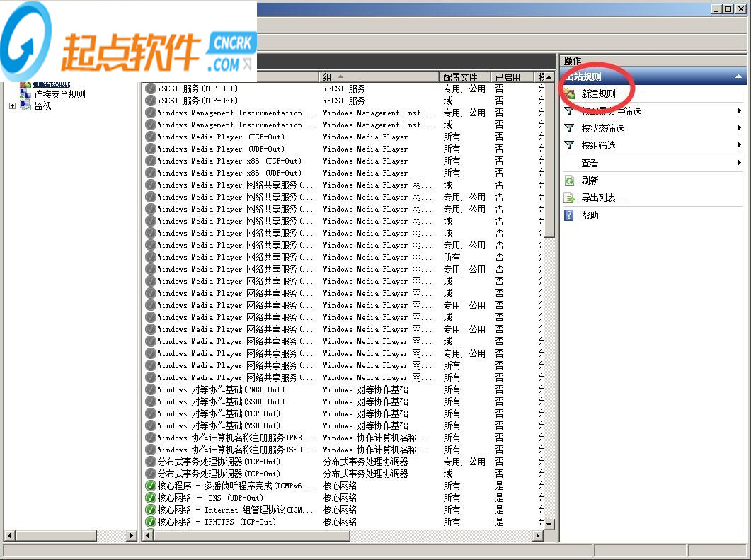This screenshot has height=560, width=751.
Task: Click grey icon of Windows Media Player x86 (UDP-Out)
Action: pyautogui.click(x=150, y=173)
